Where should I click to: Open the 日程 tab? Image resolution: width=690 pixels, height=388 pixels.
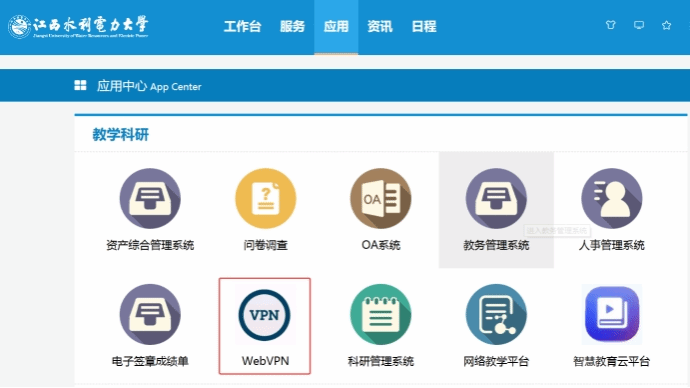(424, 26)
